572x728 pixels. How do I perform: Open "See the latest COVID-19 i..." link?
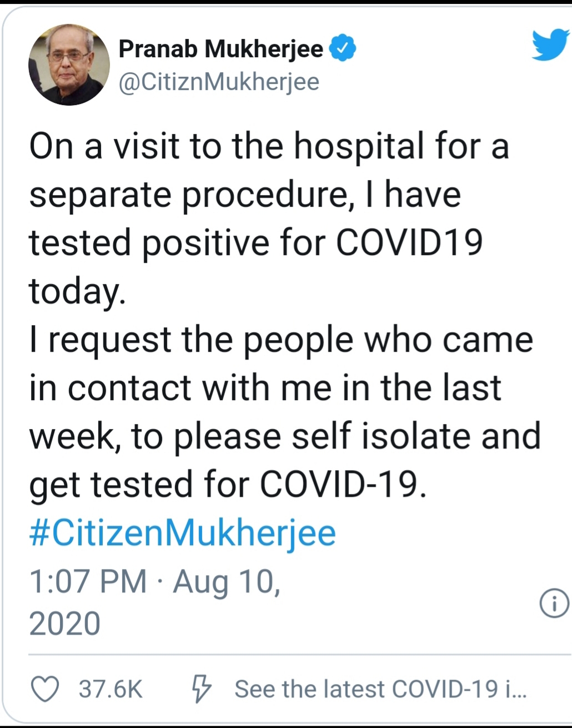click(380, 689)
